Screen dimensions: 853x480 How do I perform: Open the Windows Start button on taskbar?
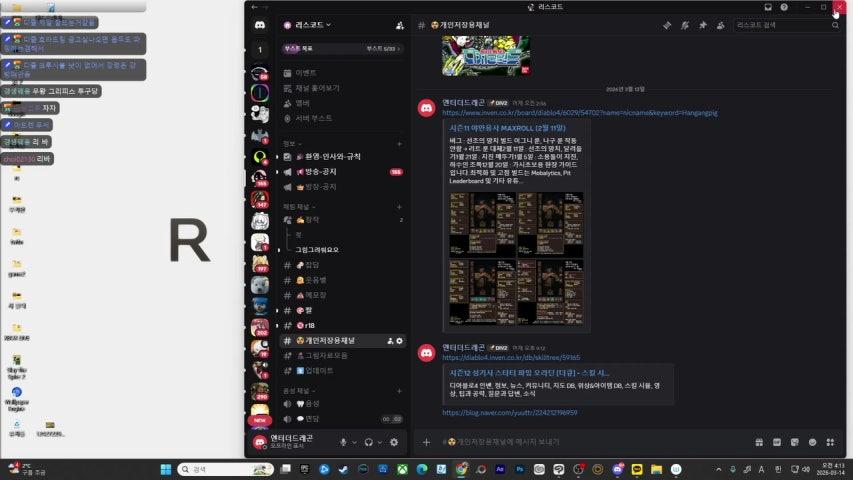166,469
